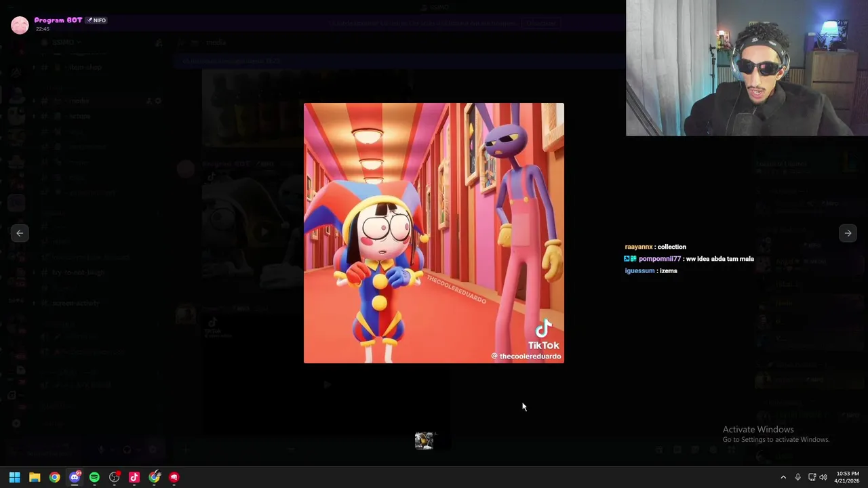Open the second Chrome profile taskbar icon
This screenshot has height=488, width=868.
(x=155, y=477)
